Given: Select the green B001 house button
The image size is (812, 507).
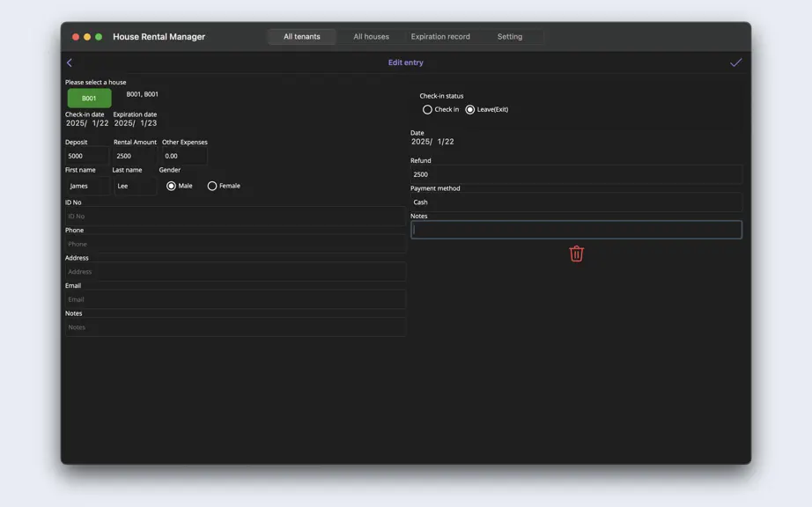Looking at the screenshot, I should (x=89, y=98).
